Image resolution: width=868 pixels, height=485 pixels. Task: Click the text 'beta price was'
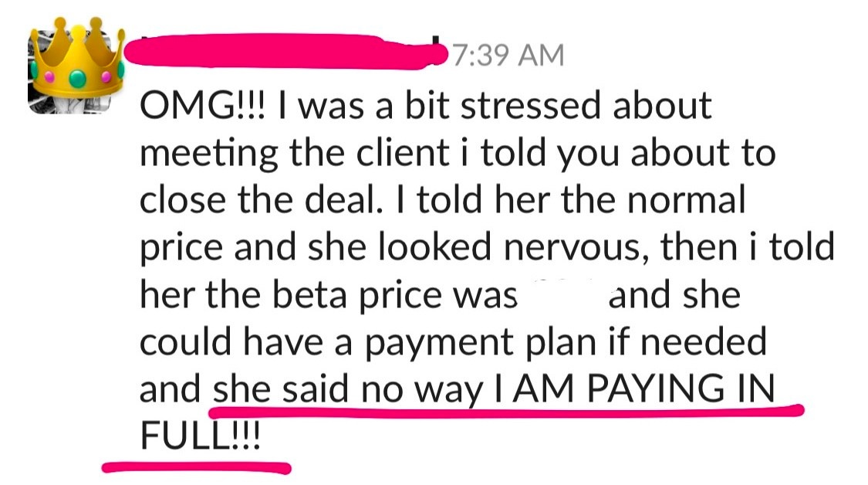394,296
